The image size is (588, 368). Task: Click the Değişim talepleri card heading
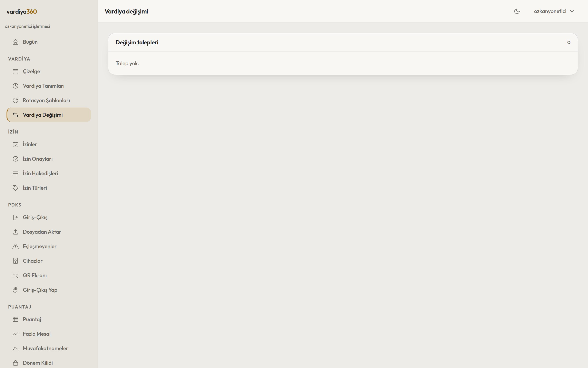137,42
